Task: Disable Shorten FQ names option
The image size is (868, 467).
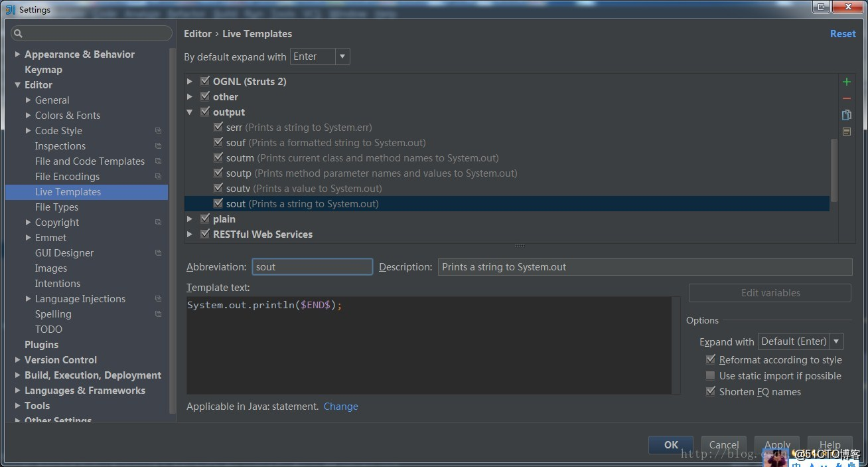Action: click(711, 391)
